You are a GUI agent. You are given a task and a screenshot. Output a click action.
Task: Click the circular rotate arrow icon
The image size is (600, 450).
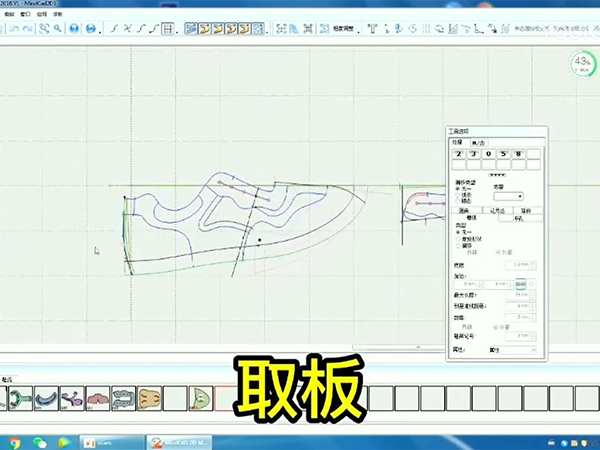(412, 29)
